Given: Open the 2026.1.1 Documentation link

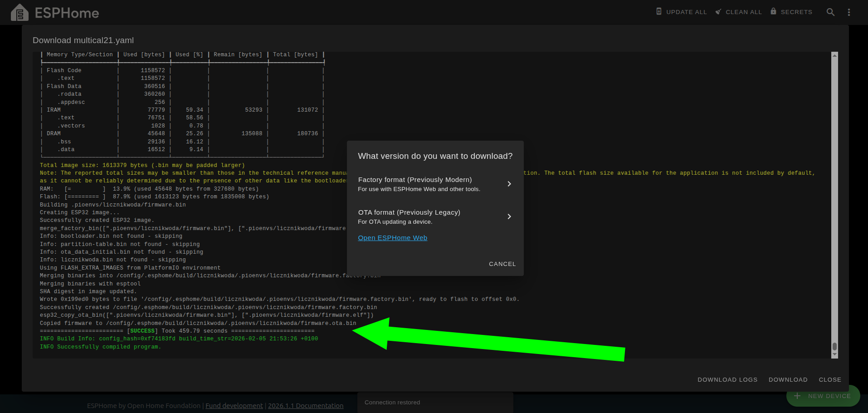Looking at the screenshot, I should coord(306,406).
